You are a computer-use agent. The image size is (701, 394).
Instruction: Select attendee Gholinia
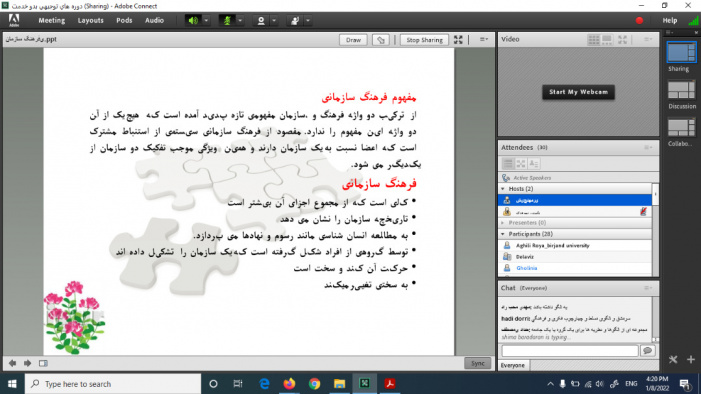pyautogui.click(x=575, y=268)
